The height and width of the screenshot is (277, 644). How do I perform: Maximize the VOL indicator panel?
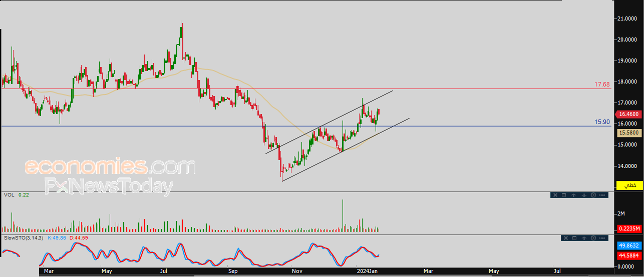point(564,195)
